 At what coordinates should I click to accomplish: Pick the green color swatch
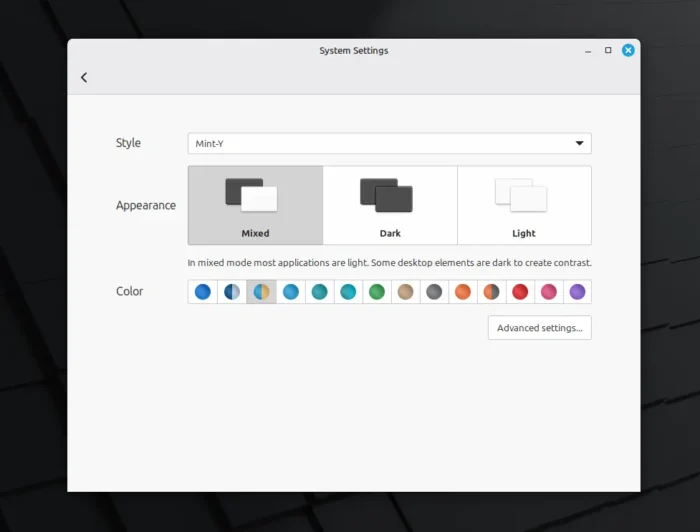pos(377,292)
